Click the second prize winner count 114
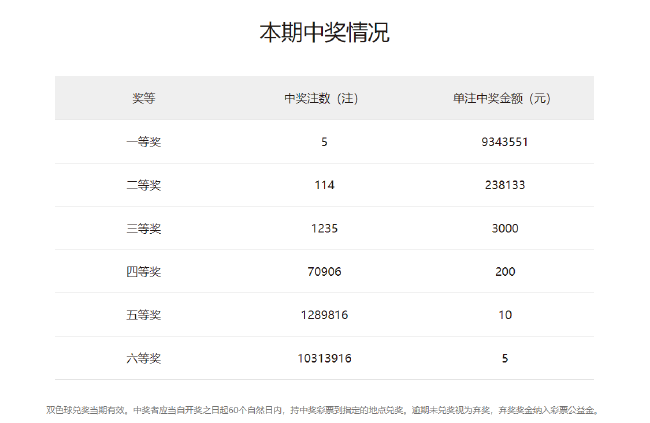 pos(324,185)
